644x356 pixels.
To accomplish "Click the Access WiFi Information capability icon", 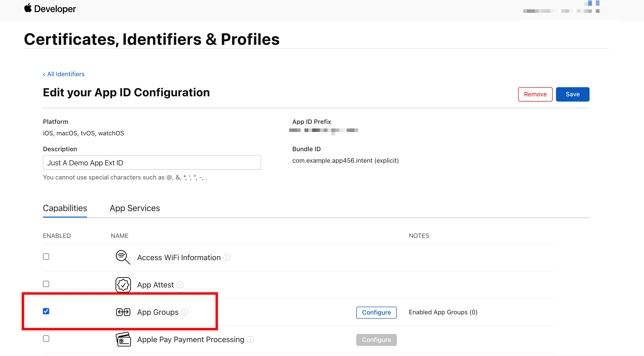I will click(123, 257).
